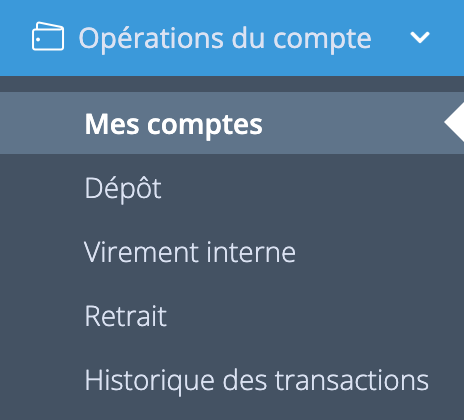
Task: Go to Virement interne
Action: pos(190,252)
